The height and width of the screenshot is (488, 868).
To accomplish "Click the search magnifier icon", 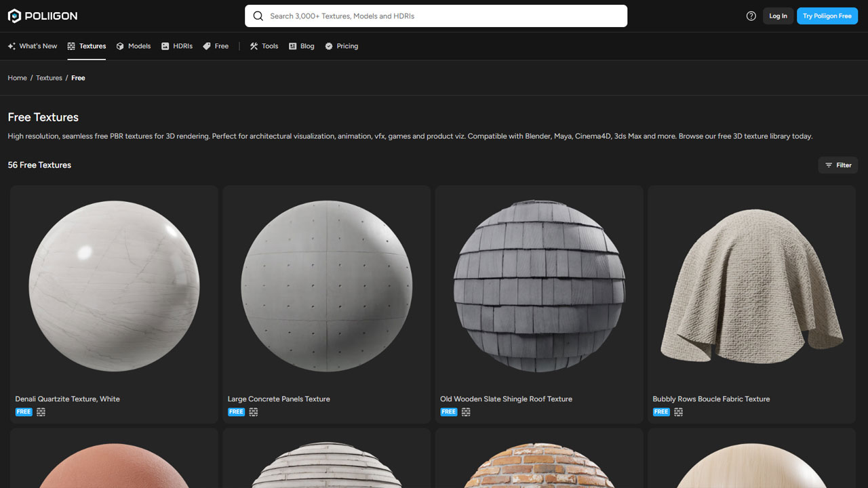I will pos(258,16).
